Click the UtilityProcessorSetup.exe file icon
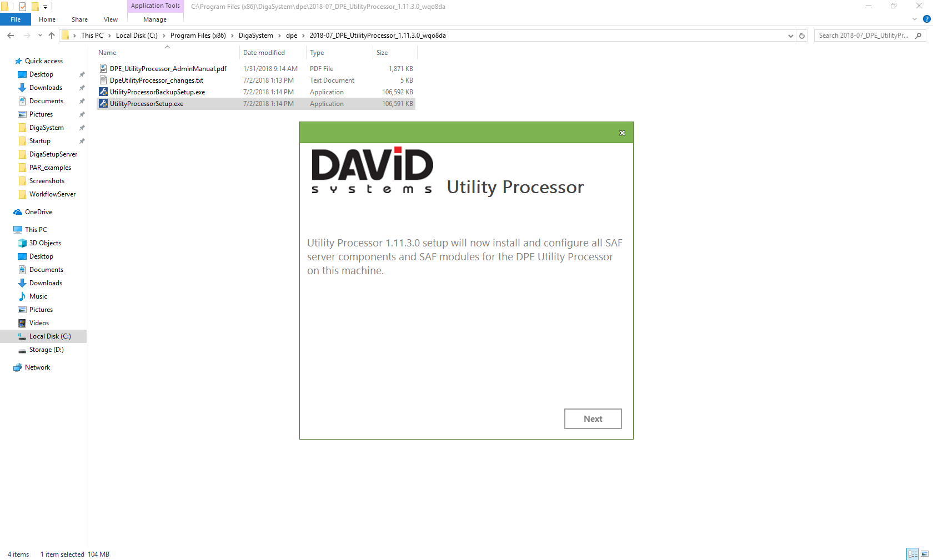This screenshot has width=933, height=560. (103, 104)
